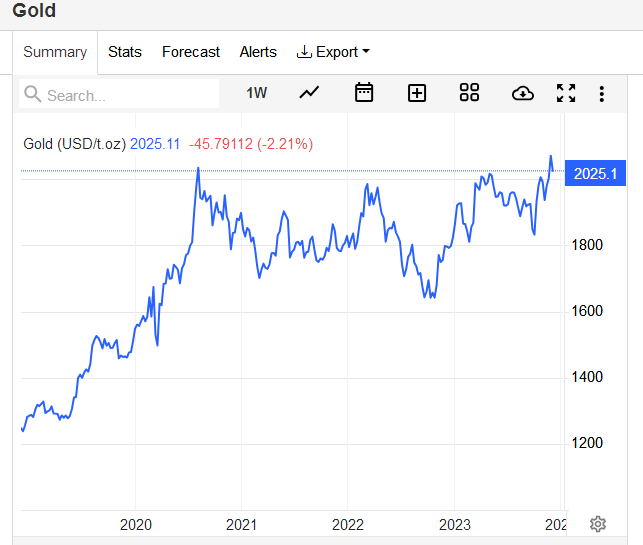The width and height of the screenshot is (643, 545).
Task: Toggle fullscreen chart view
Action: click(566, 93)
